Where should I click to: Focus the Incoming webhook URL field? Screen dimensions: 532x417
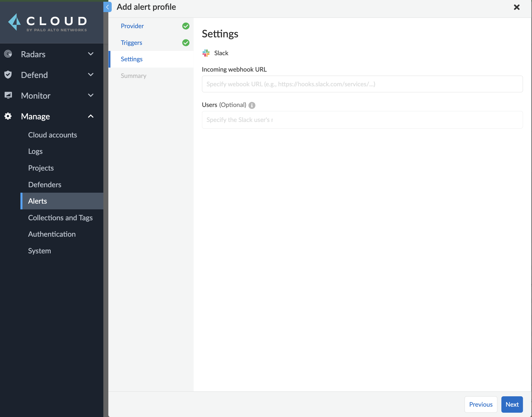click(x=362, y=84)
